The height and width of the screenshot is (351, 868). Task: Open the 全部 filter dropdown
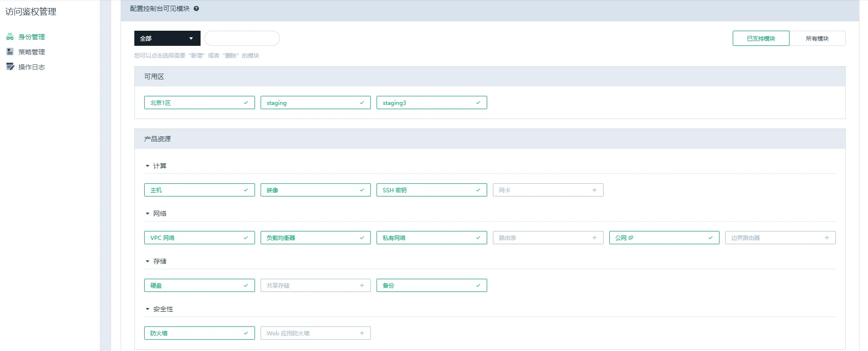click(167, 38)
